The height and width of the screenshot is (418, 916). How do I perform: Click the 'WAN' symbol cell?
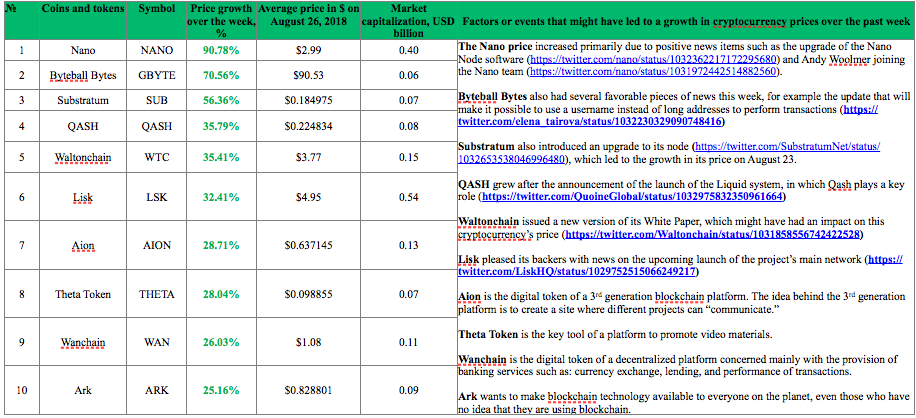point(157,342)
